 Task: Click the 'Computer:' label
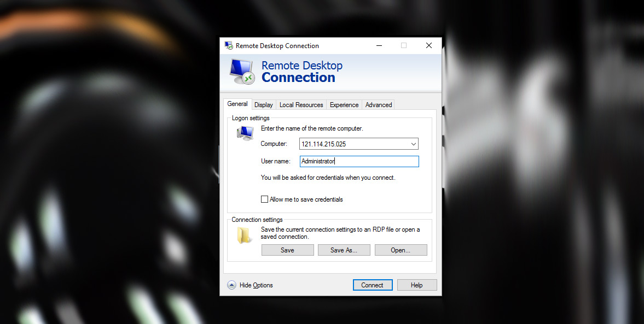point(274,144)
